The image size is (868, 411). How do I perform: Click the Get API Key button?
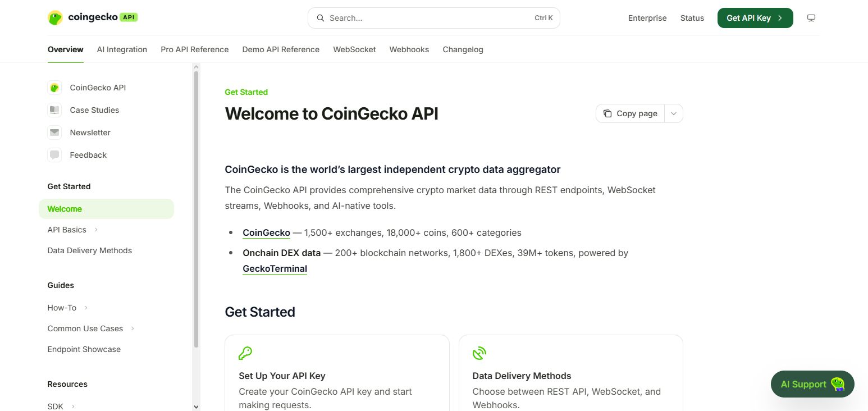[755, 18]
